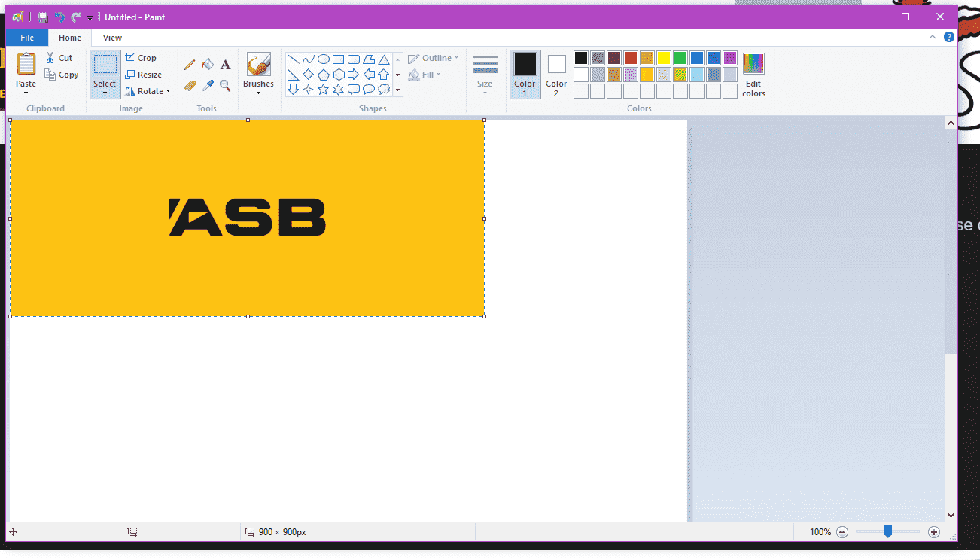Click the zoom in plus button
This screenshot has height=560, width=980.
click(x=934, y=532)
